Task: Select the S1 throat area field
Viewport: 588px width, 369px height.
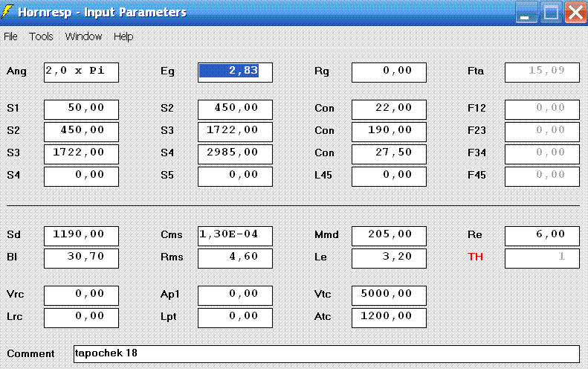Action: (81, 109)
